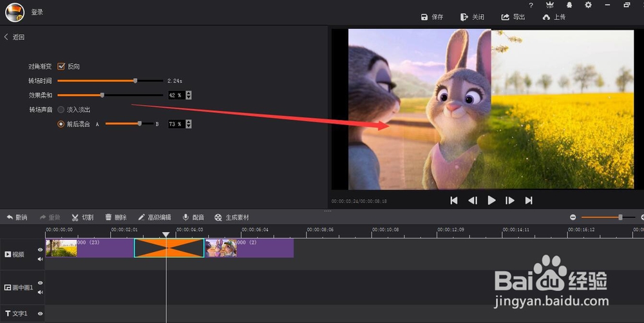The width and height of the screenshot is (644, 323).
Task: Click 配音 microphone tool
Action: [x=193, y=217]
